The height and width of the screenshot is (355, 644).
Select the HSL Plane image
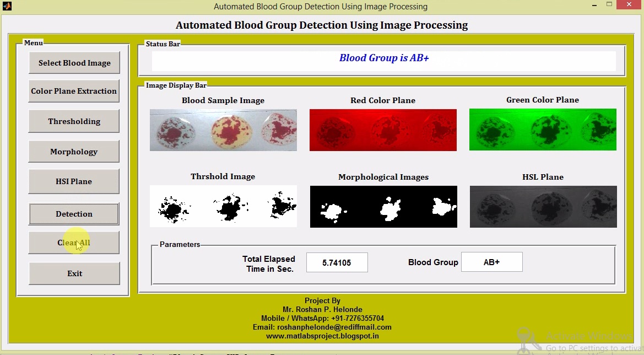[542, 206]
